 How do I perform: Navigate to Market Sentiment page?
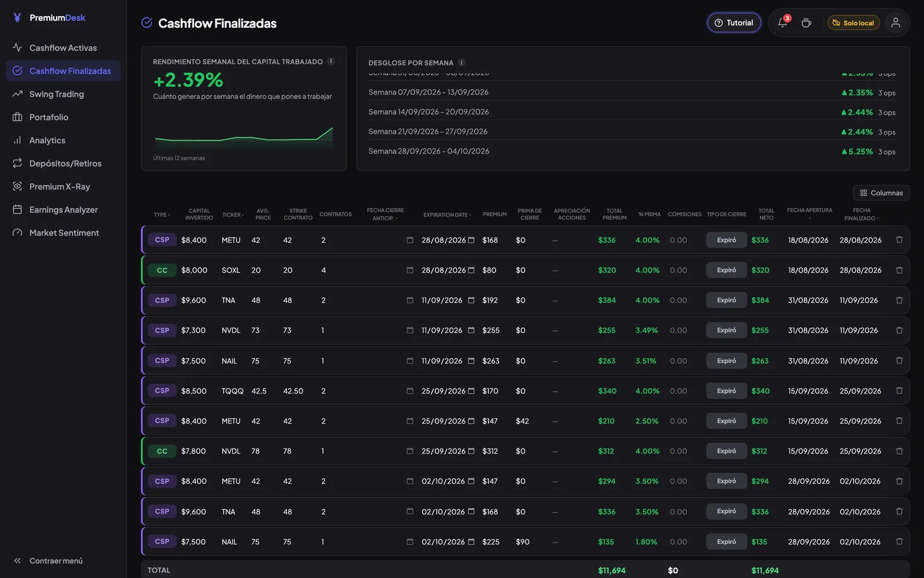click(63, 232)
